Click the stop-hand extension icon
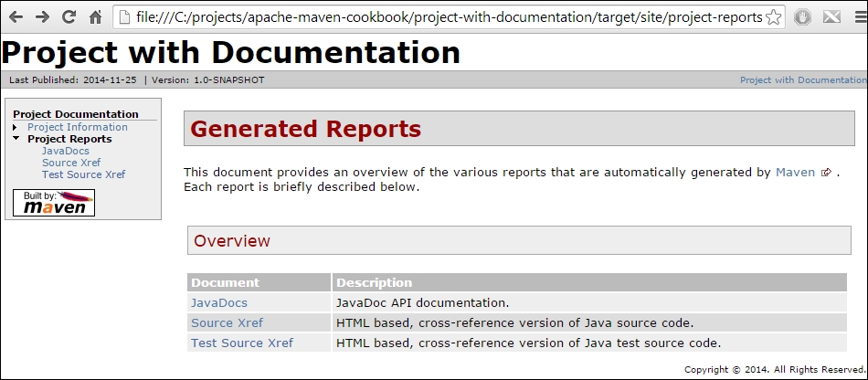This screenshot has height=380, width=868. coord(802,17)
